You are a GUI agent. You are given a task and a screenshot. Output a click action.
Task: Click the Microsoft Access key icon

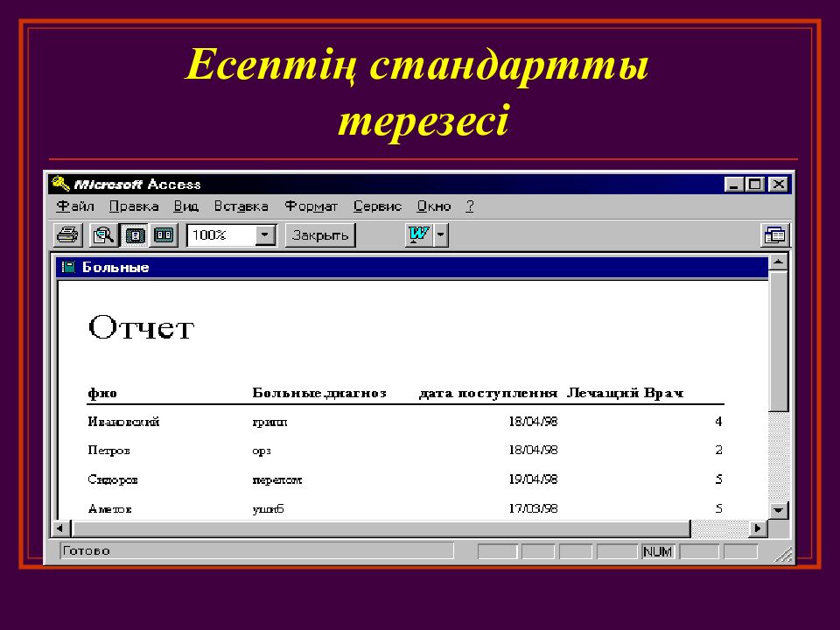[60, 184]
